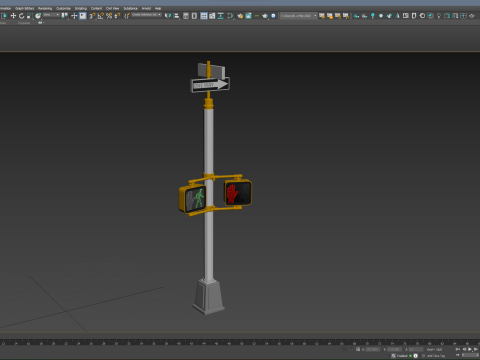Viewport: 480px width, 360px height.
Task: Select the One Way sign in viewport
Action: click(x=210, y=85)
